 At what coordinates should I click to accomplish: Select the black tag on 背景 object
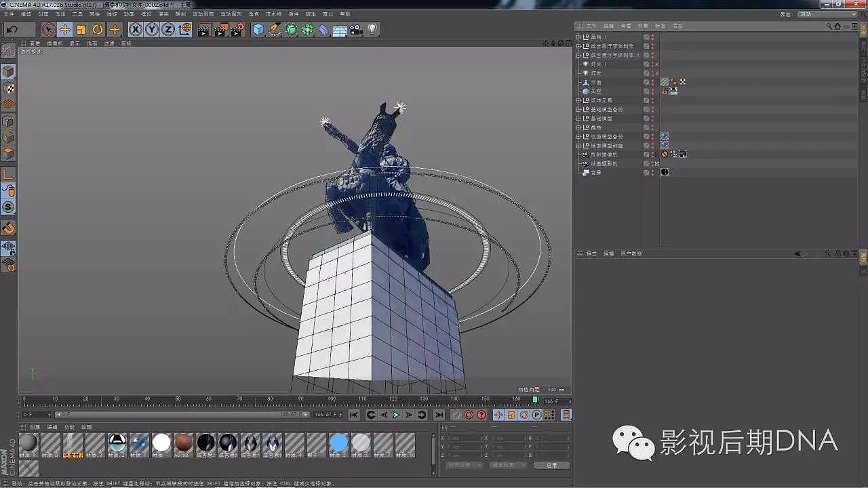pyautogui.click(x=665, y=172)
